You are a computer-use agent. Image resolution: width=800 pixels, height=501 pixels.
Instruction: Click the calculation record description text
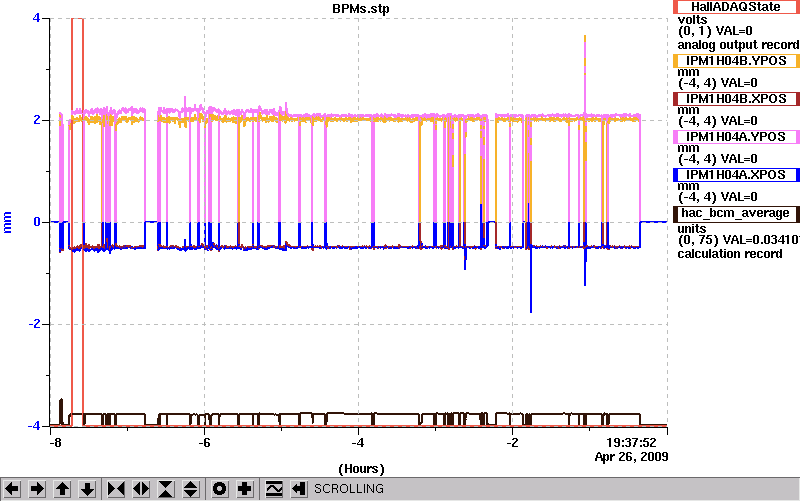pyautogui.click(x=730, y=254)
